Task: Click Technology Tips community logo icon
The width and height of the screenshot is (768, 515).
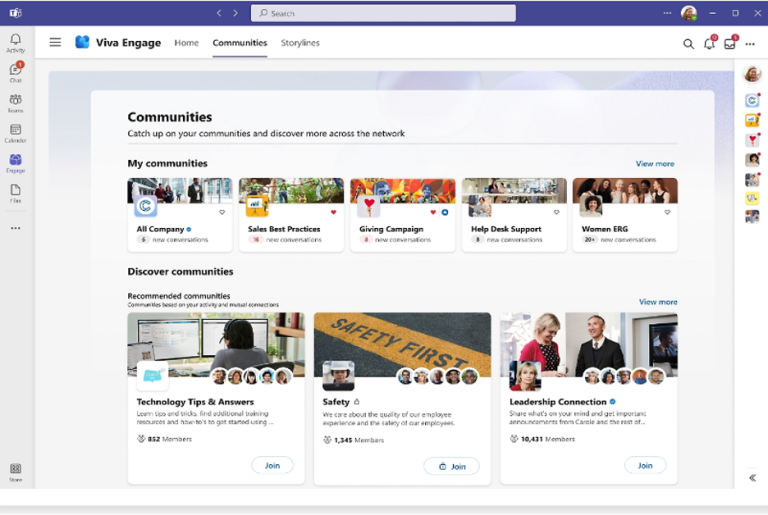Action: [x=152, y=375]
